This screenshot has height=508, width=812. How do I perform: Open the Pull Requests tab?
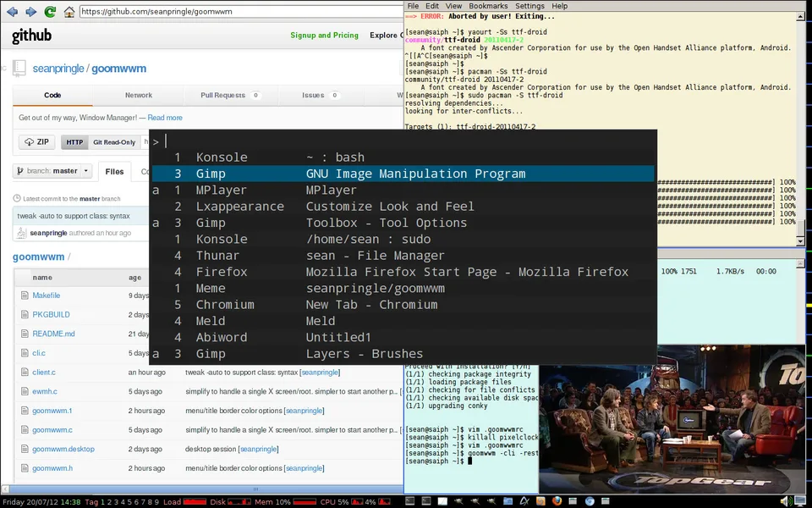point(230,96)
